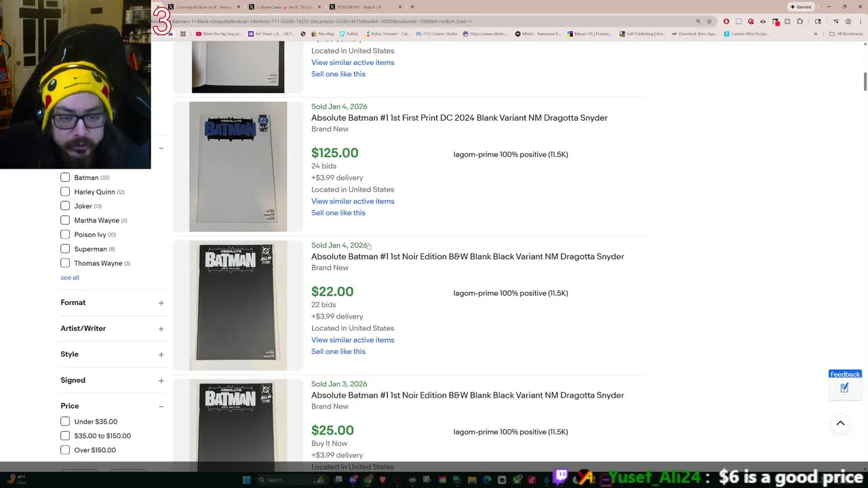This screenshot has height=488, width=868.
Task: Open the $25.00 Noir Edition cover thumbnail
Action: pos(238,425)
